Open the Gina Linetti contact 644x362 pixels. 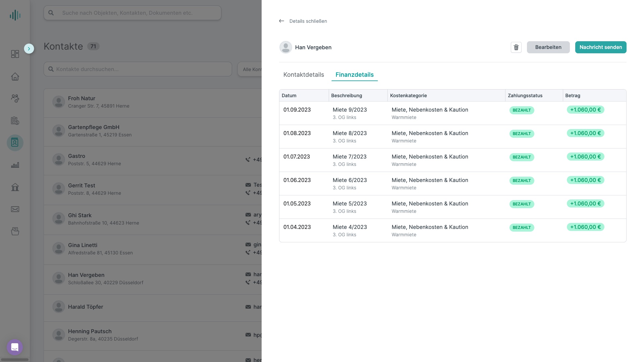(153, 249)
